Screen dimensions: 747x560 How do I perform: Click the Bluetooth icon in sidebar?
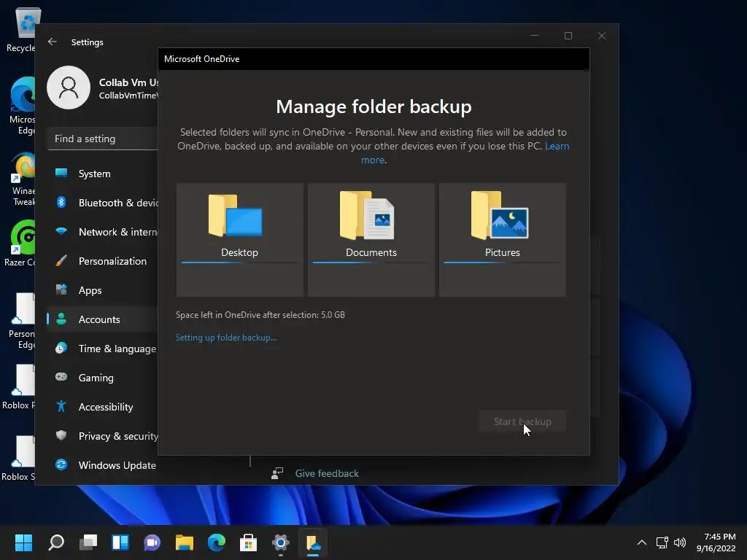61,203
